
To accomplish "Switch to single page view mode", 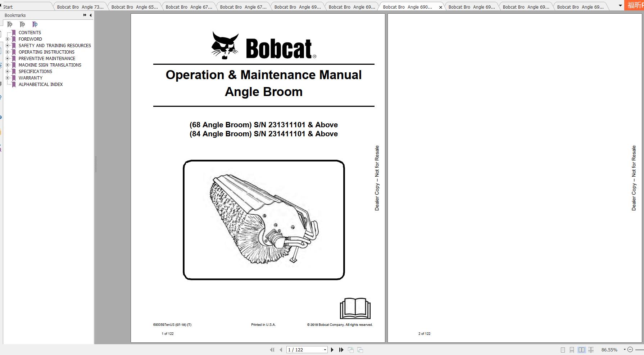I will point(563,350).
